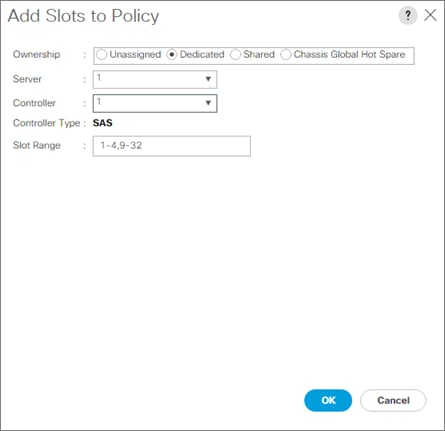
Task: Focus the Slot Range text field
Action: (172, 146)
